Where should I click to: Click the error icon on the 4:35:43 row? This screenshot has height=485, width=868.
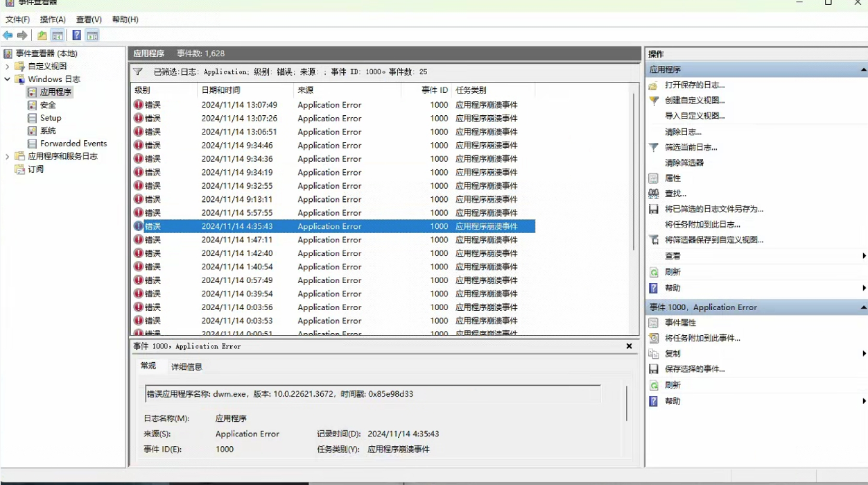pyautogui.click(x=138, y=226)
